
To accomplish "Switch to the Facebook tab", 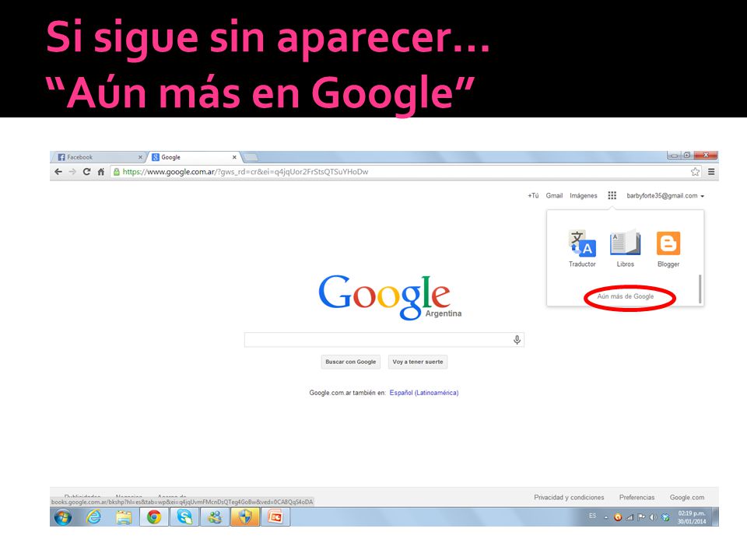I will pos(97,157).
